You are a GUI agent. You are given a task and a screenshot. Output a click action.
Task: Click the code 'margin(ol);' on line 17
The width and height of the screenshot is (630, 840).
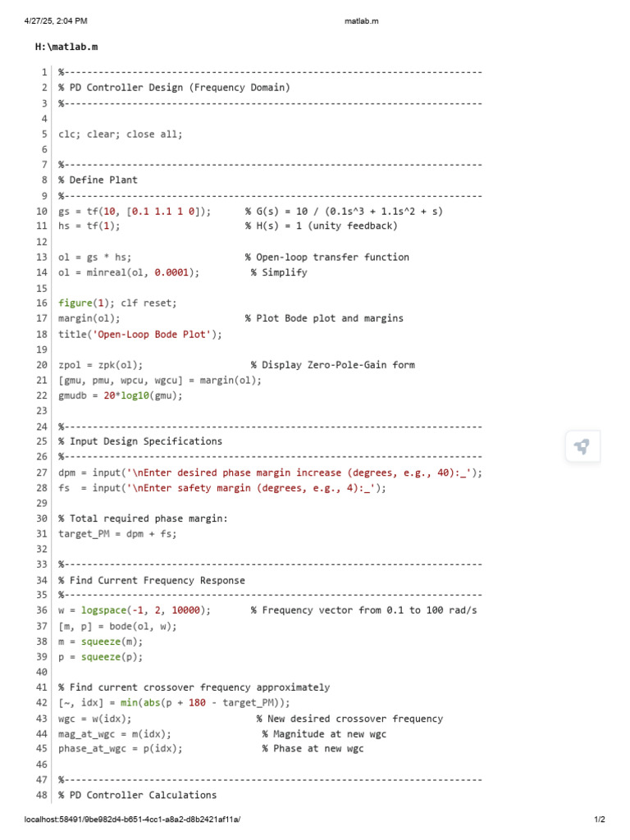tap(89, 318)
